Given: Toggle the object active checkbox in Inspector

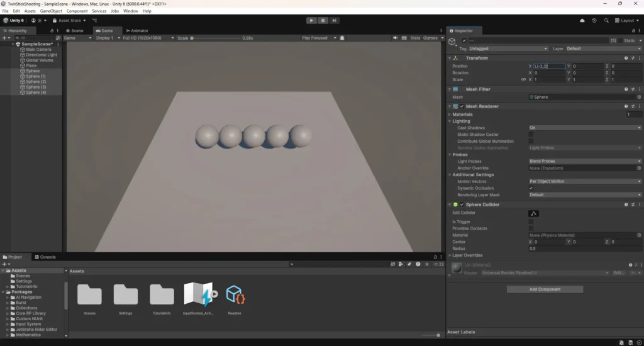Looking at the screenshot, I should pyautogui.click(x=464, y=40).
